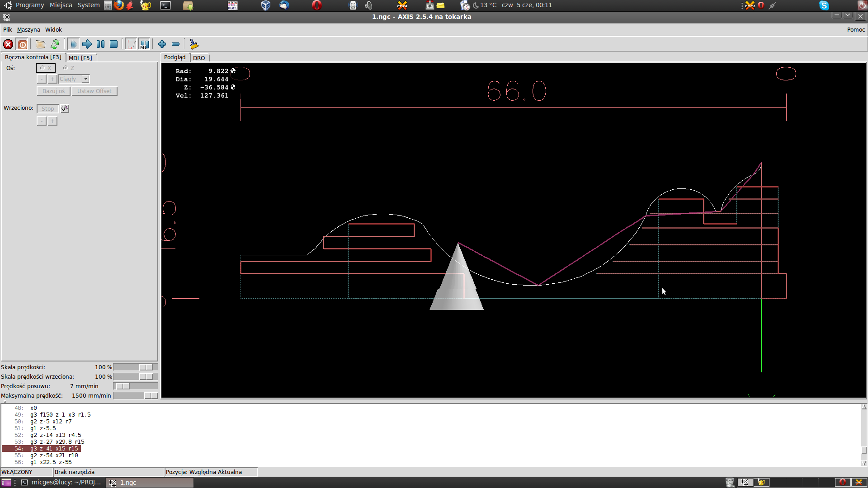868x488 pixels.
Task: Stop program execution with square icon
Action: pos(114,44)
